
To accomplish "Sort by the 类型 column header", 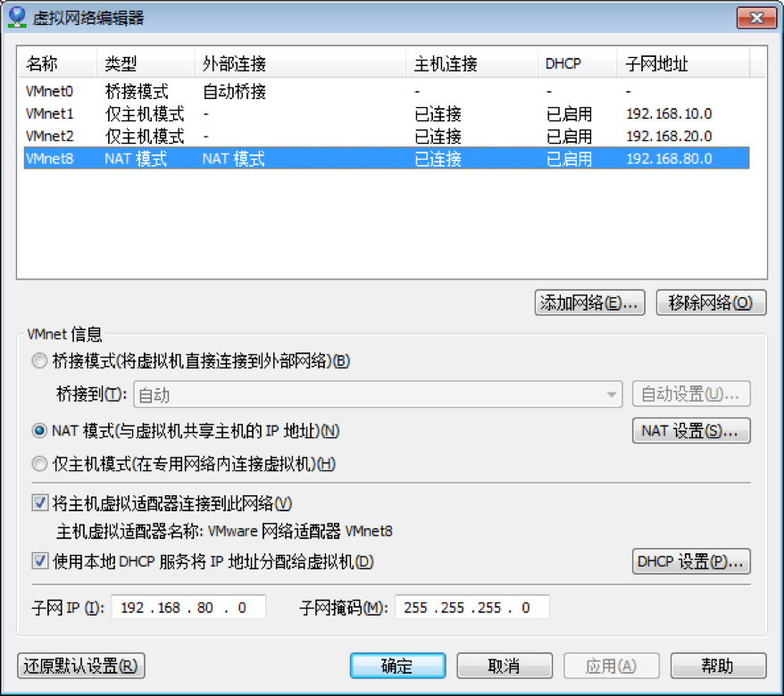I will point(145,64).
